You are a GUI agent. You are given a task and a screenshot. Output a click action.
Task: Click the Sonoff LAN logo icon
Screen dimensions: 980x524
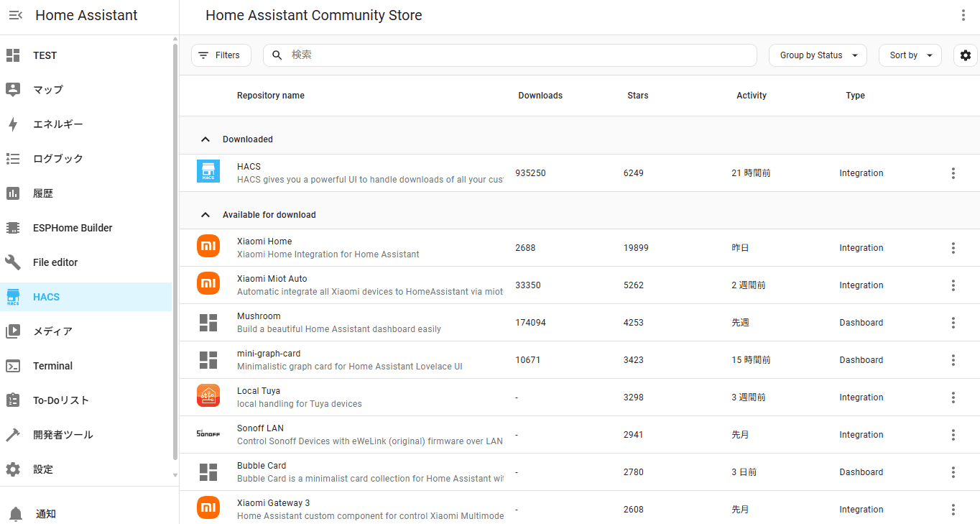pos(208,433)
